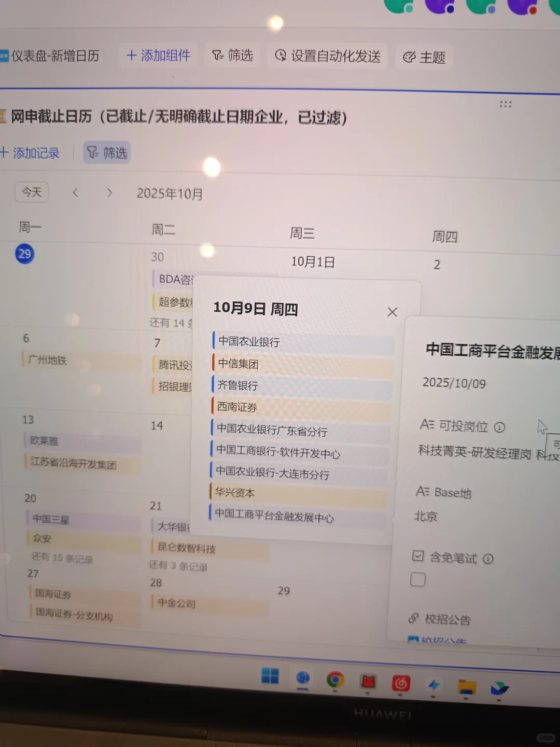Expand 还有 14 条 records on the 30th

click(172, 323)
